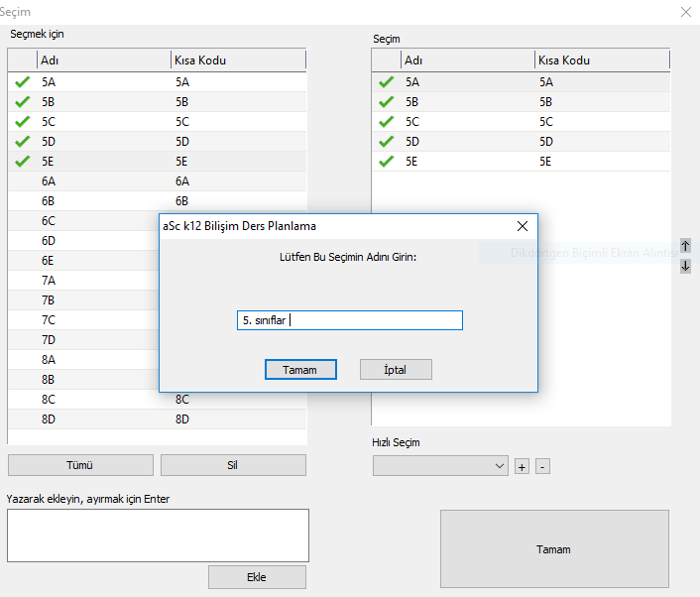
Task: Click the Ekle button
Action: tap(257, 577)
